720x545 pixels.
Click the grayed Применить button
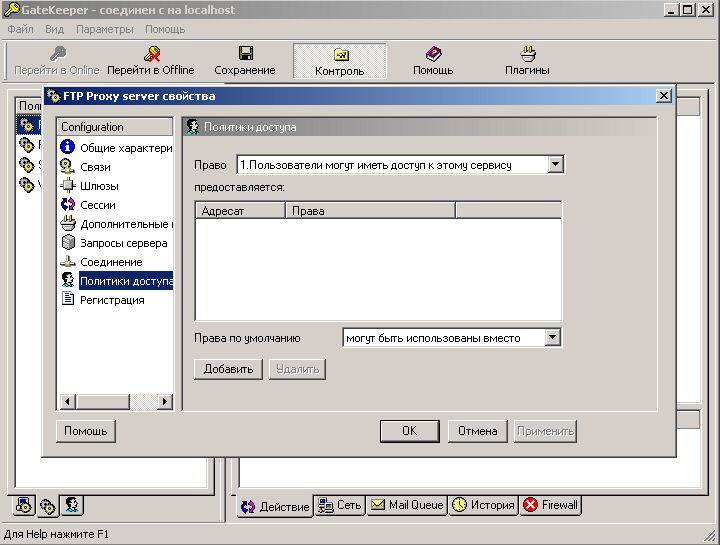point(545,431)
